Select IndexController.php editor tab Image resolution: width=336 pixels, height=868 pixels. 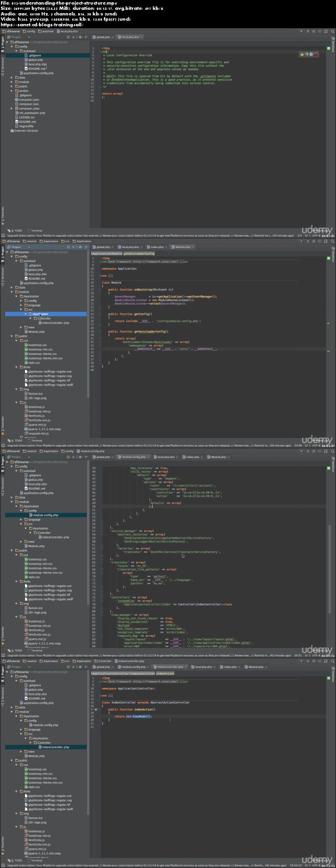pyautogui.click(x=170, y=667)
